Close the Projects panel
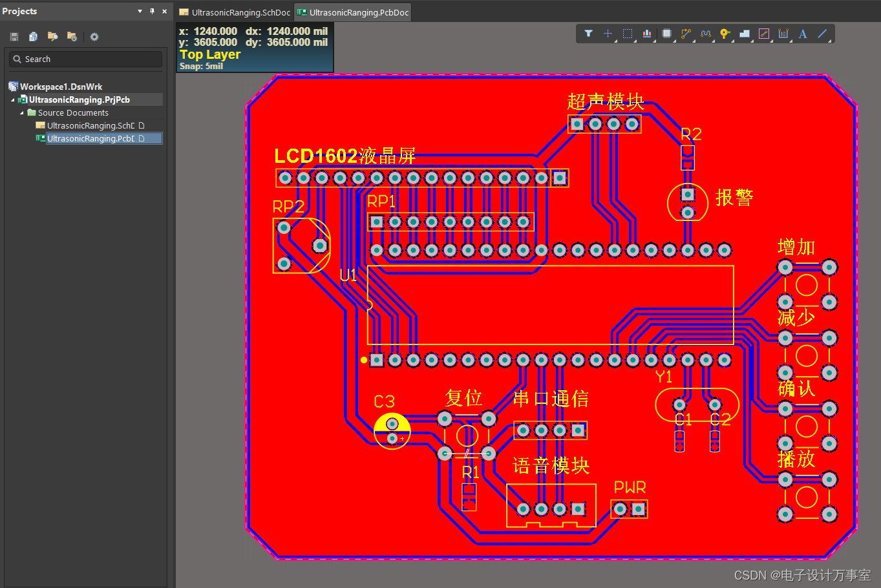The height and width of the screenshot is (588, 881). (x=164, y=11)
